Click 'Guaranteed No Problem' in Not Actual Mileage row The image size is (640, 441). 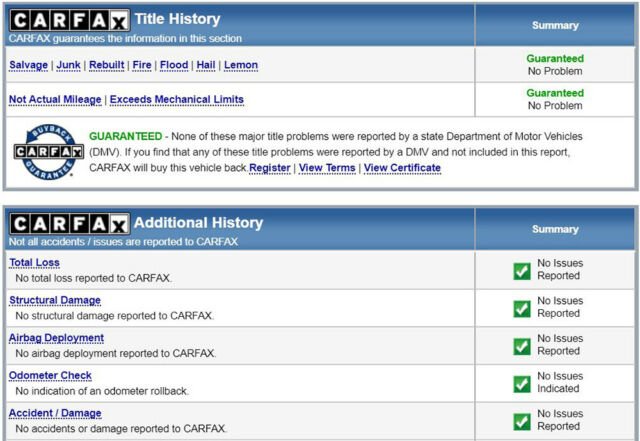pyautogui.click(x=555, y=99)
